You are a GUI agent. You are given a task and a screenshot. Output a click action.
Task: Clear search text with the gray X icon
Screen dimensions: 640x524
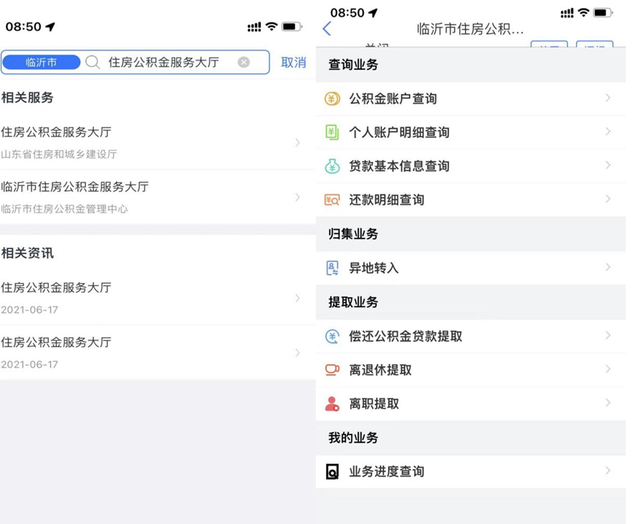coord(244,62)
